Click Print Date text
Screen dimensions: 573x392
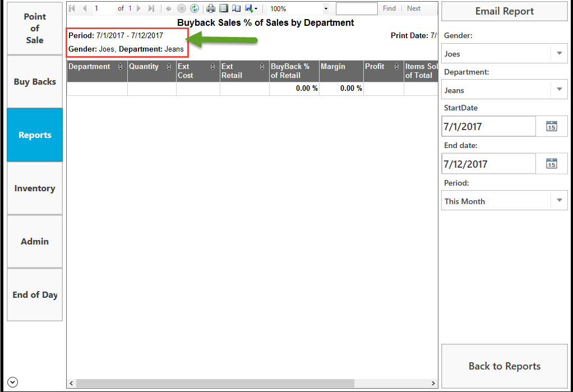pos(414,35)
